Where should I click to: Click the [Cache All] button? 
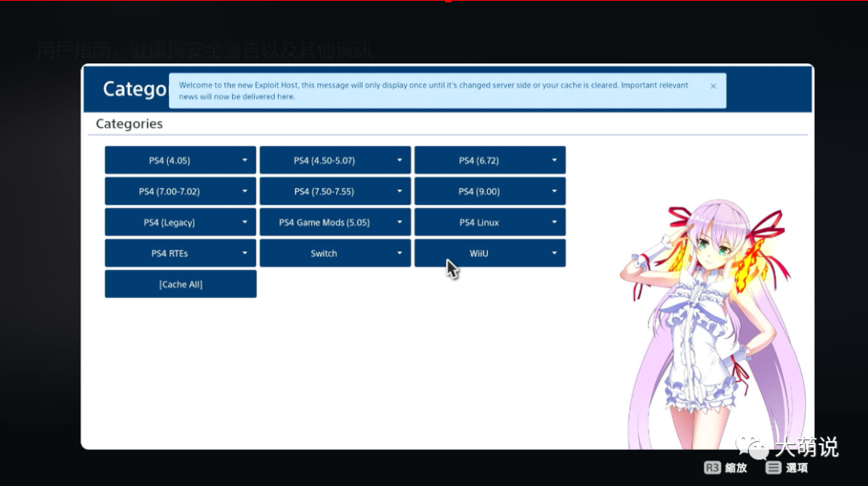point(181,284)
